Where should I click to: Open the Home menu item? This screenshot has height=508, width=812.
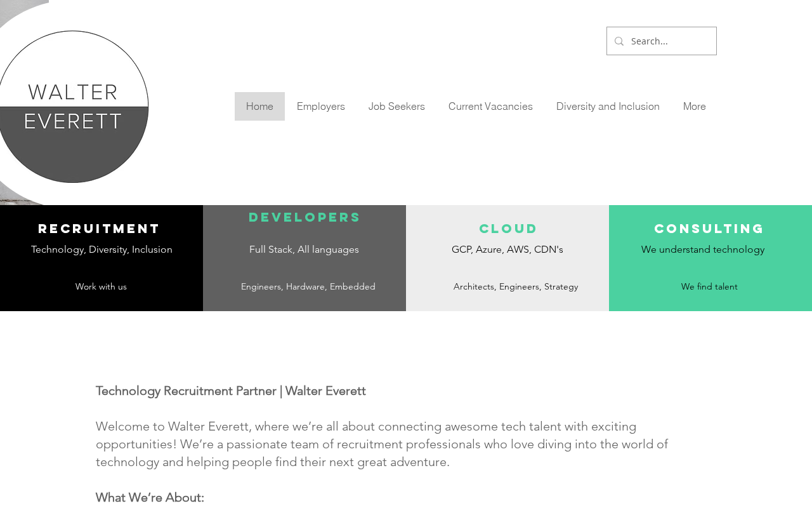pos(259,107)
